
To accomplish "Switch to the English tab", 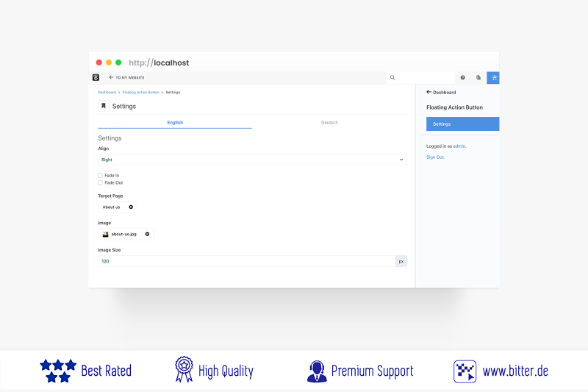I will pos(175,123).
